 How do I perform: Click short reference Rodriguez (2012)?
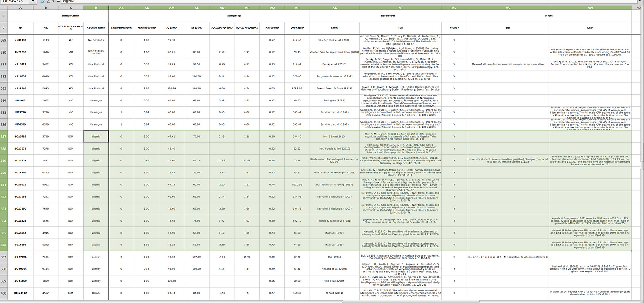tap(334, 100)
